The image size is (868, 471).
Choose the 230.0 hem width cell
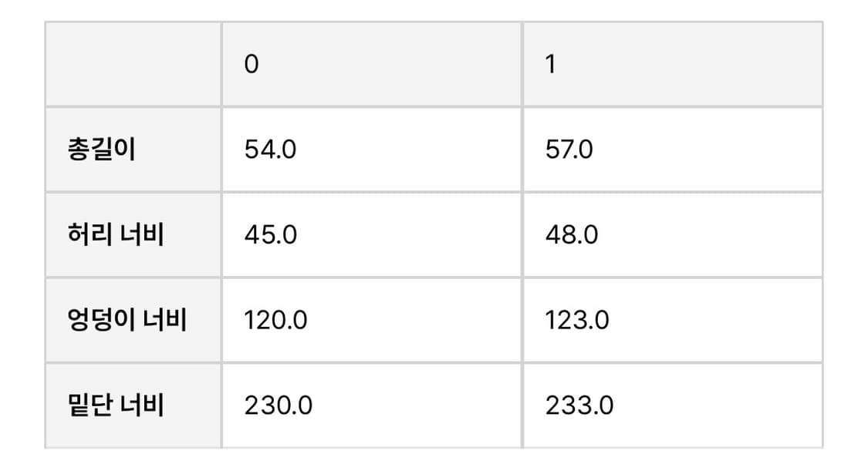click(x=279, y=405)
